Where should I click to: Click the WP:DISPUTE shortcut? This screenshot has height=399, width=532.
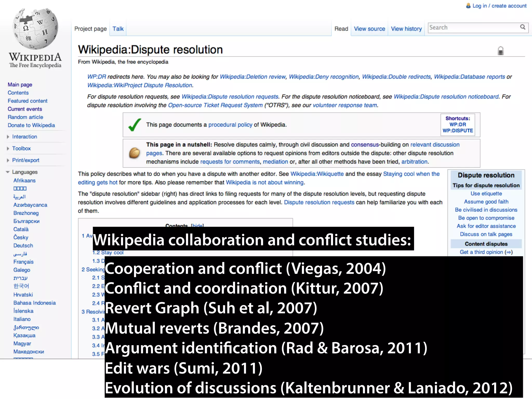click(458, 131)
